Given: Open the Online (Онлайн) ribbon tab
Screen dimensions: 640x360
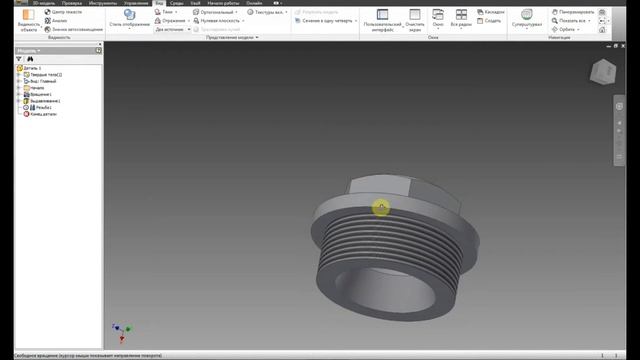Looking at the screenshot, I should (254, 3).
